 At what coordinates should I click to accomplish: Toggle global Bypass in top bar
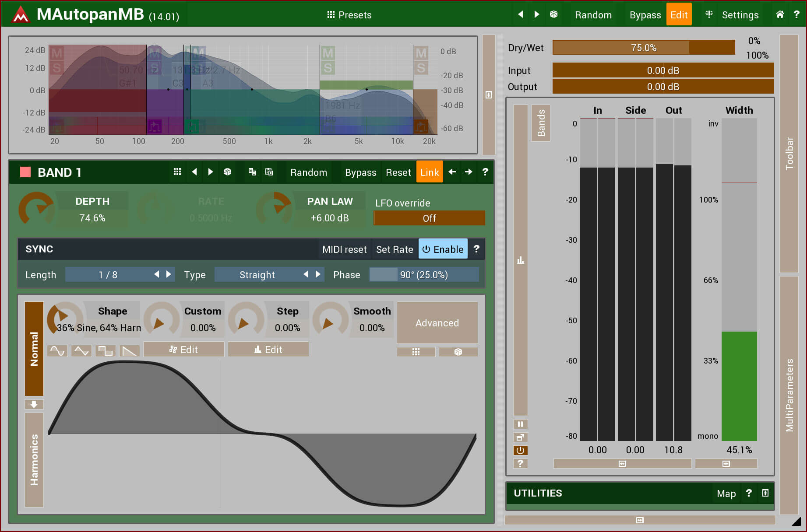pyautogui.click(x=645, y=14)
